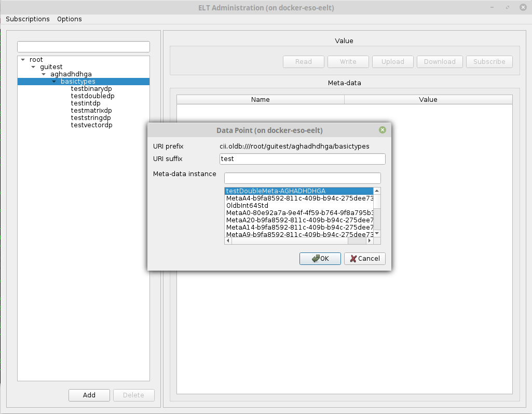532x414 pixels.
Task: Select testdoubledp in the tree
Action: (92, 96)
